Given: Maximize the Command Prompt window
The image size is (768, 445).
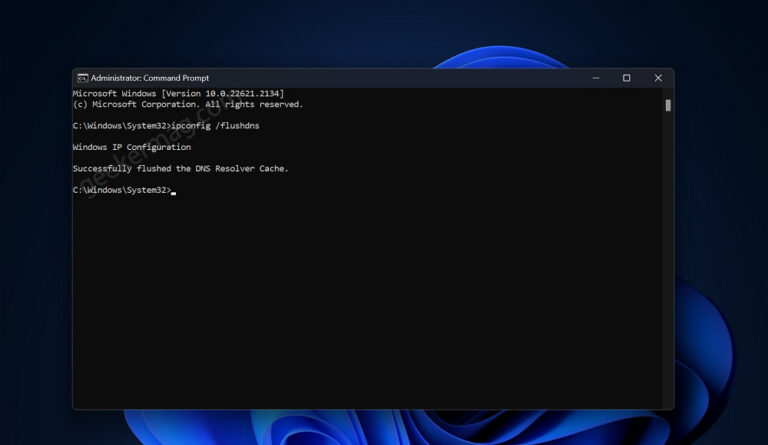Looking at the screenshot, I should [626, 78].
